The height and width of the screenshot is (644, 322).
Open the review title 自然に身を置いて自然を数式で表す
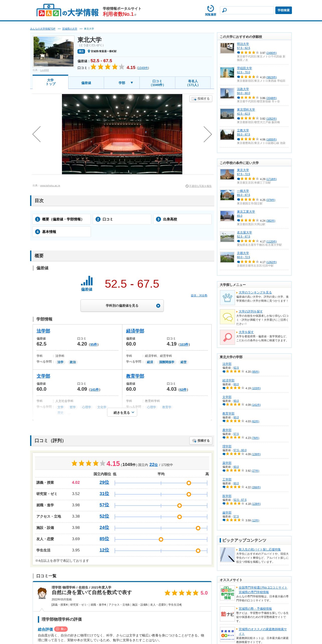point(92,592)
